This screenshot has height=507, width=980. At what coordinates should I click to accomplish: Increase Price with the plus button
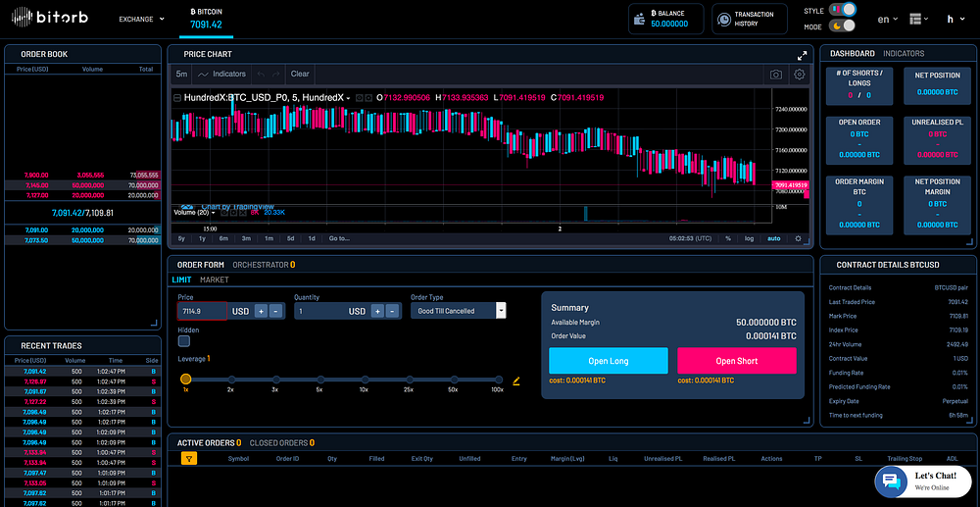pyautogui.click(x=261, y=311)
